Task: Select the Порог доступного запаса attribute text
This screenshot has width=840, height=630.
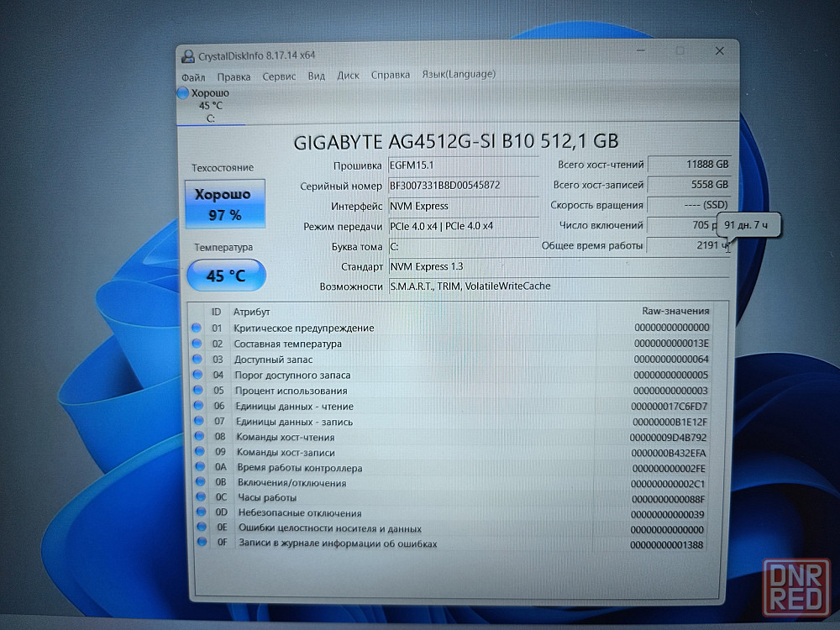Action: [x=292, y=375]
